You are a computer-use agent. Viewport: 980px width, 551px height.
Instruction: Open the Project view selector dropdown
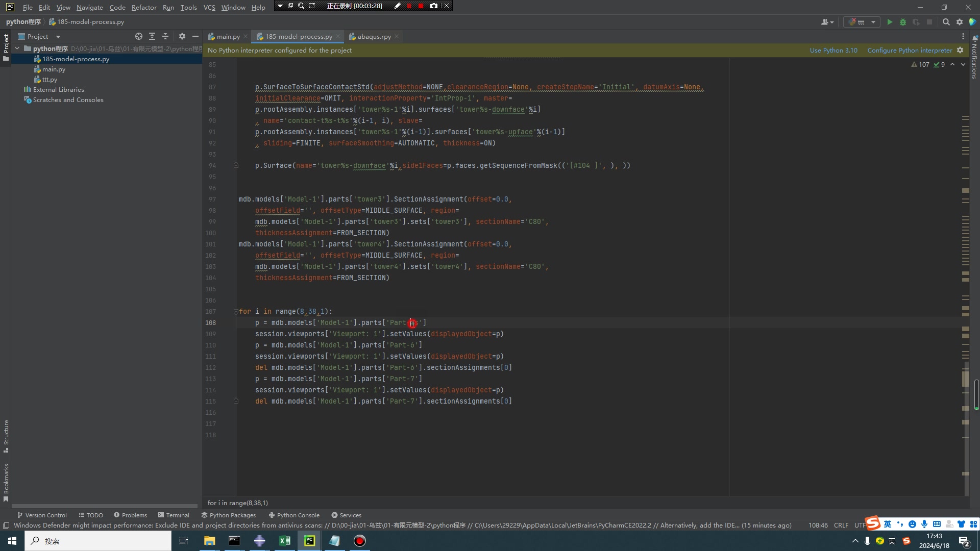click(x=57, y=36)
